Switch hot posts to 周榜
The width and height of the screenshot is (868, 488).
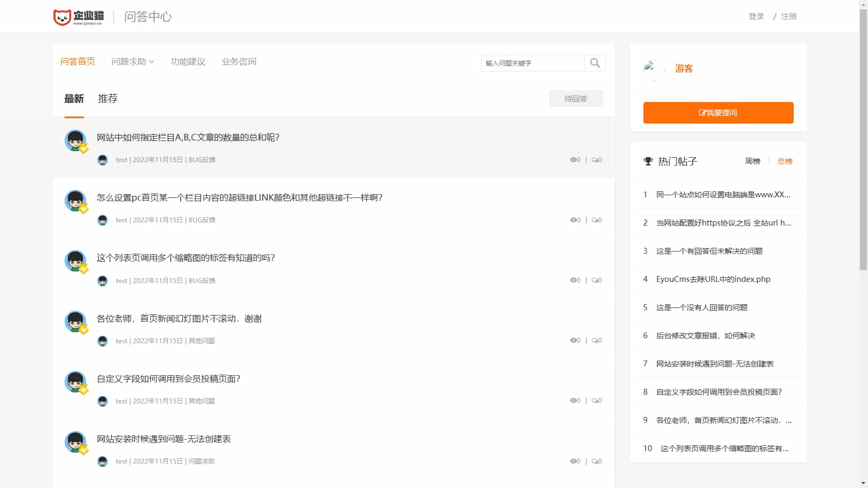[752, 161]
